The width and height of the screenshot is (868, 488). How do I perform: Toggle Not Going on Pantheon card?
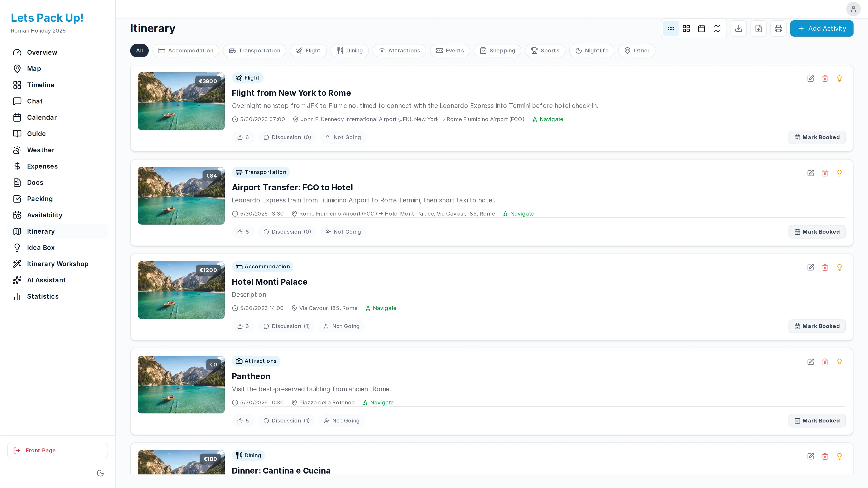[342, 421]
